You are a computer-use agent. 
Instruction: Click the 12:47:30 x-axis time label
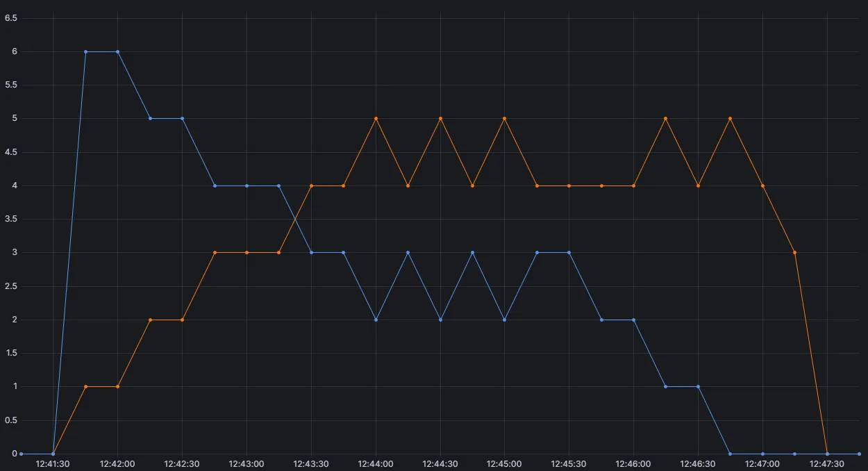[827, 463]
